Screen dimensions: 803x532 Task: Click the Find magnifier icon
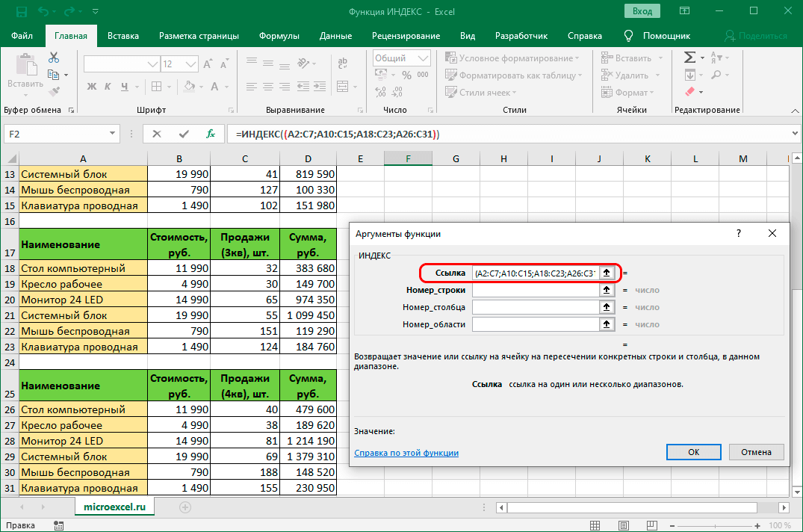[716, 75]
